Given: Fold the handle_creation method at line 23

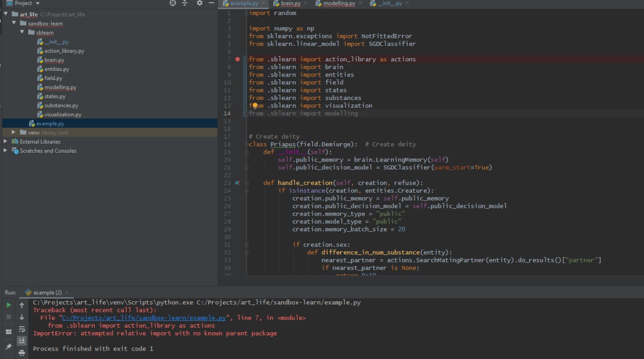Looking at the screenshot, I should (x=247, y=183).
